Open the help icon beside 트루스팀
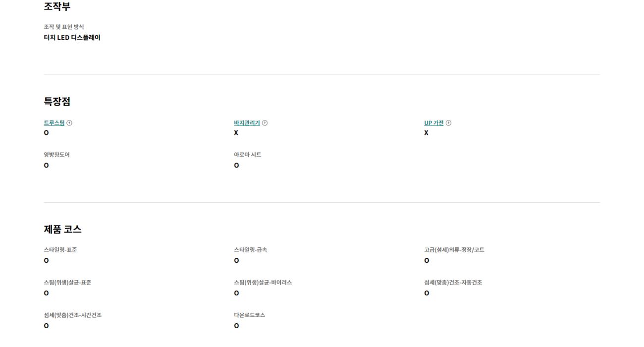The height and width of the screenshot is (347, 644). click(x=69, y=123)
